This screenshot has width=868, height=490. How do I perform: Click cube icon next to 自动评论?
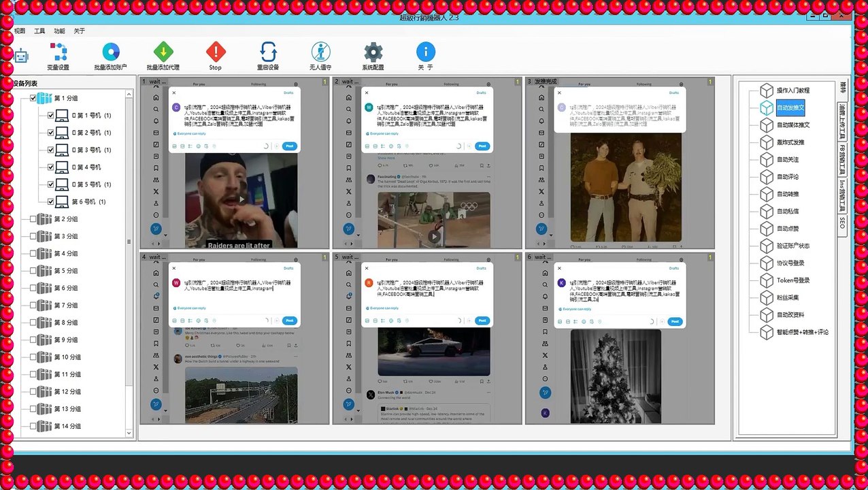pos(767,177)
